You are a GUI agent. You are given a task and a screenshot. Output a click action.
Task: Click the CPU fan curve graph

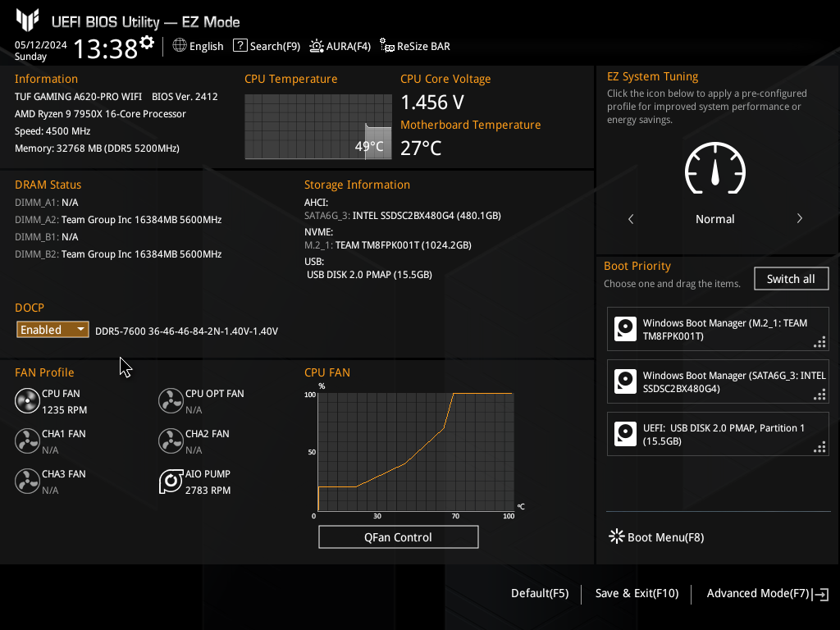(416, 452)
